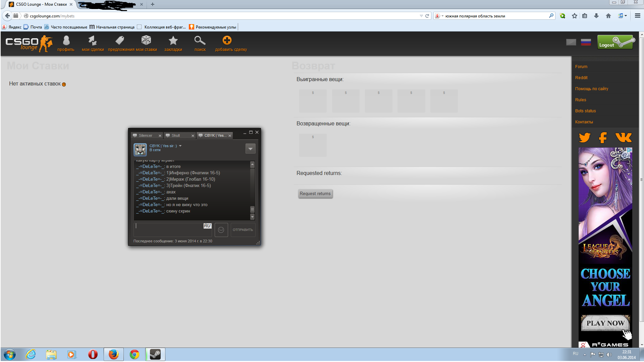Viewport: 644px width, 362px height.
Task: Open the profile icon in CSGO Lounge header
Action: pos(66,41)
